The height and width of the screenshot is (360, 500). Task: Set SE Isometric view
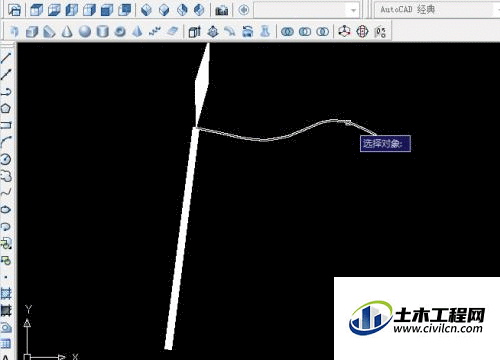164,10
